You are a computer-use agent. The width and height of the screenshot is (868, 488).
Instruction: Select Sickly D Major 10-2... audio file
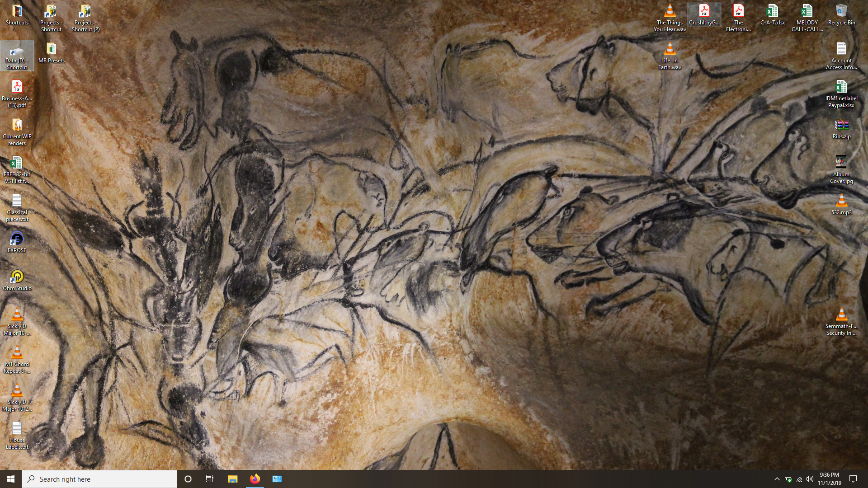tap(17, 398)
